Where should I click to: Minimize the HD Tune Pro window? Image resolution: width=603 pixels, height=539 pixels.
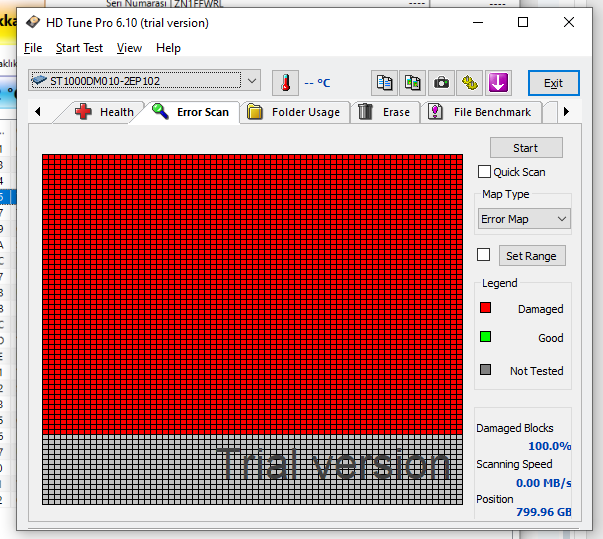click(x=478, y=22)
